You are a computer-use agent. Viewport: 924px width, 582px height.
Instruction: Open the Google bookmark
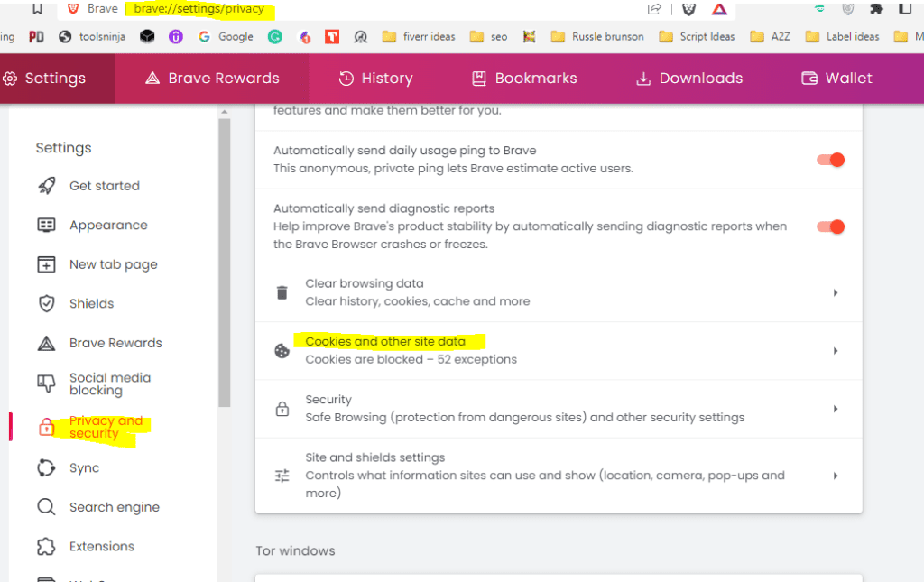(x=226, y=36)
